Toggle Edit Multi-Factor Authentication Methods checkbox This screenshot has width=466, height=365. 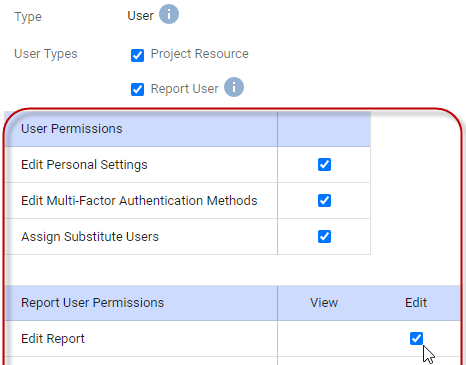(324, 201)
